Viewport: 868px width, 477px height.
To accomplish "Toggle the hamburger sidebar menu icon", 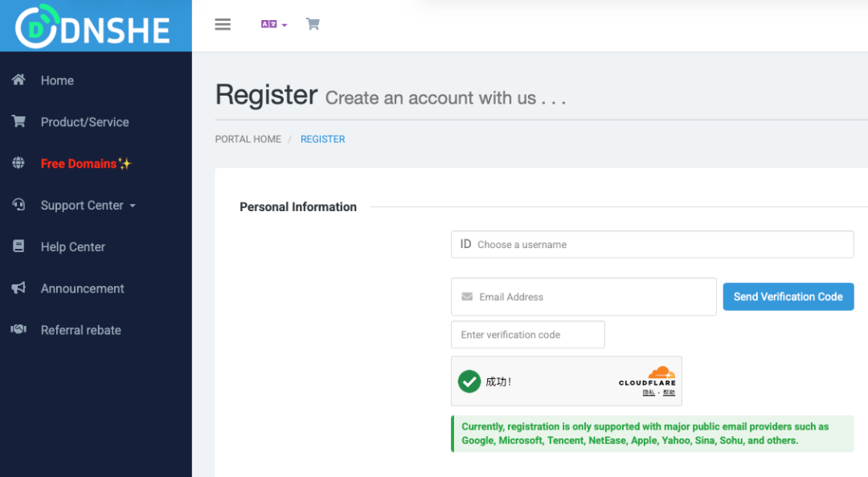I will point(223,24).
